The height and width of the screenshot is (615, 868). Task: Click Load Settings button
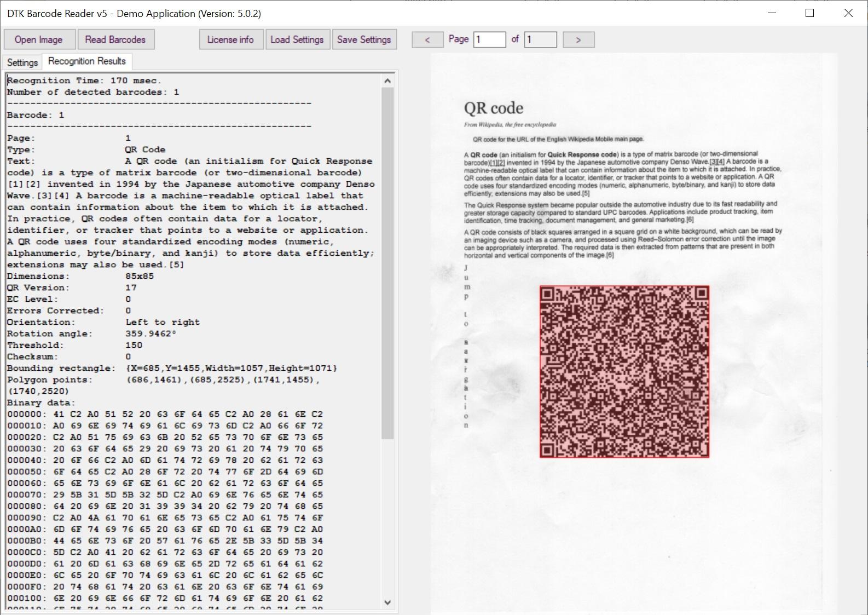point(297,39)
